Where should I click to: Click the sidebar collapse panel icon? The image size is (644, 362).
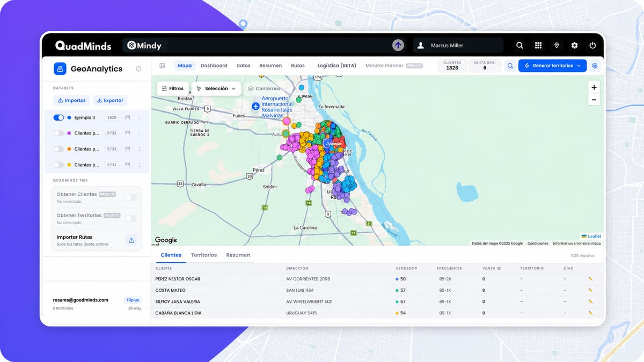click(x=162, y=65)
